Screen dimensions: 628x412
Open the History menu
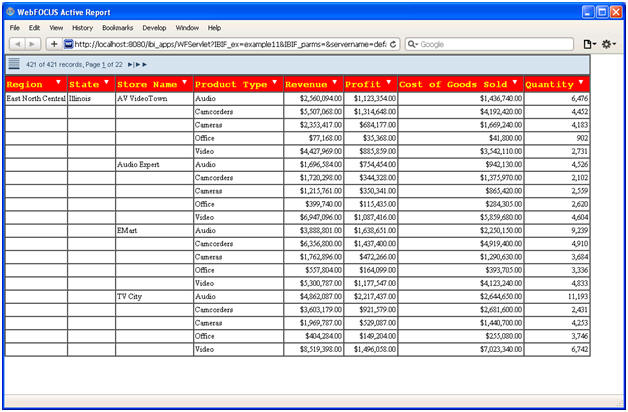pos(83,28)
